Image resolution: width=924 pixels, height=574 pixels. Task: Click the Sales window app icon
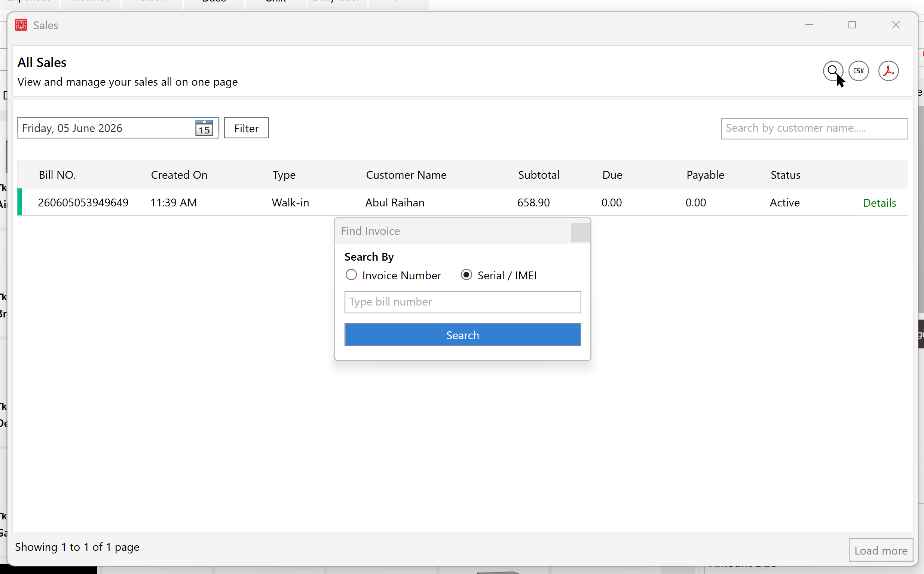pos(21,25)
